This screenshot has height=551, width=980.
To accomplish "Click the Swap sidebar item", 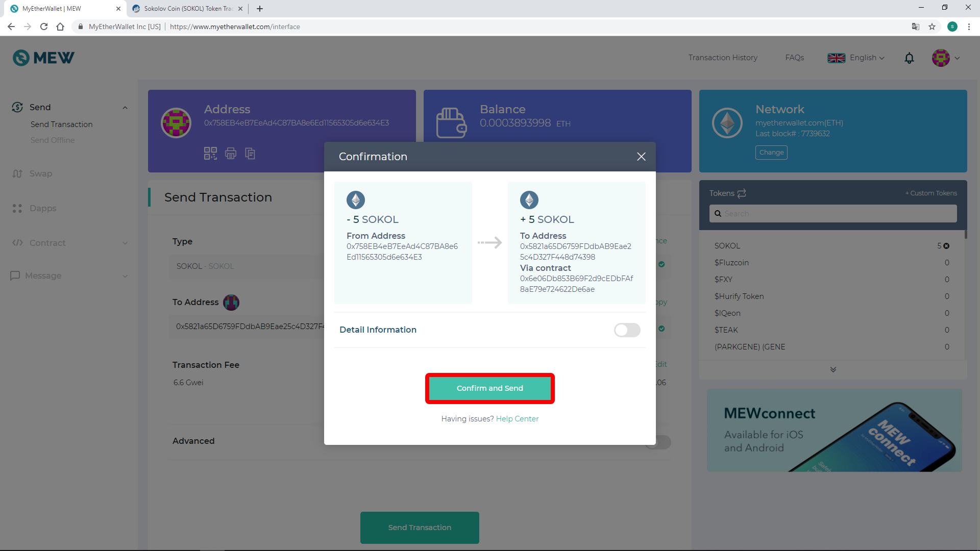I will 41,173.
